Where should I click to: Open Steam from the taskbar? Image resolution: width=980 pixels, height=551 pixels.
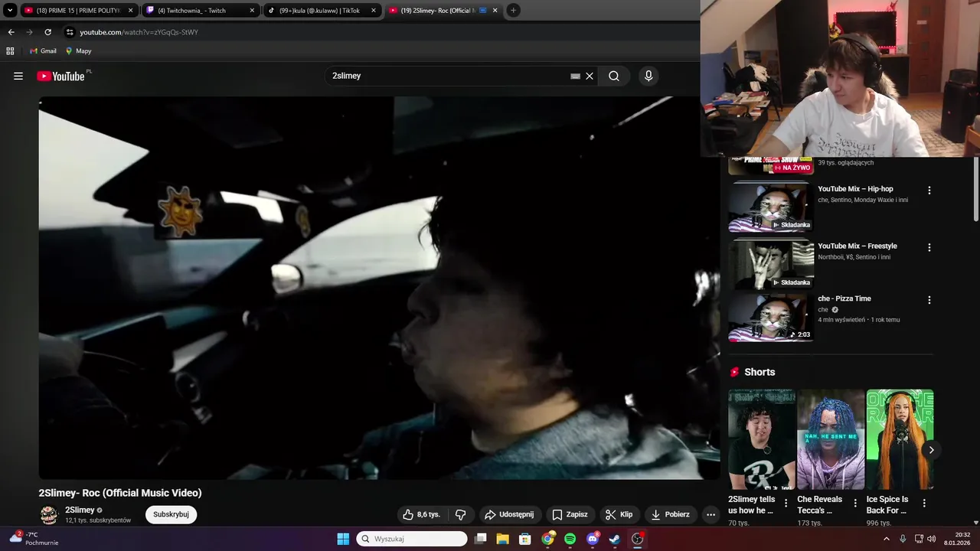tap(615, 539)
